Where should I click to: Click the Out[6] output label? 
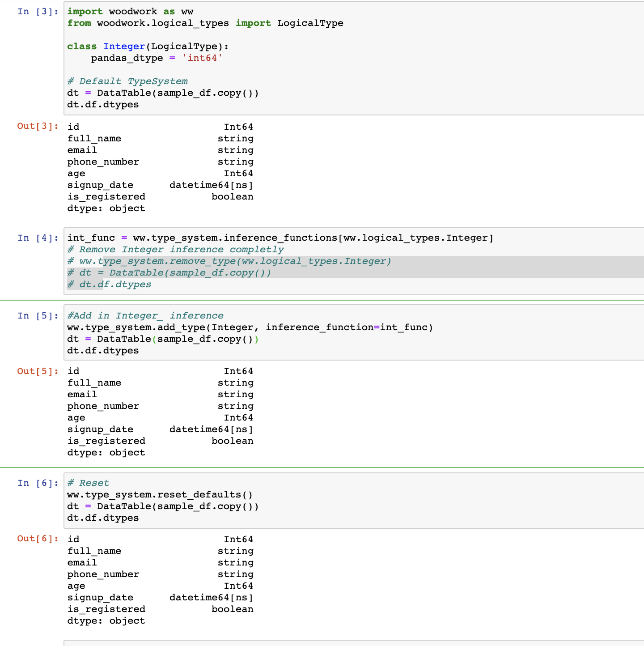point(38,539)
